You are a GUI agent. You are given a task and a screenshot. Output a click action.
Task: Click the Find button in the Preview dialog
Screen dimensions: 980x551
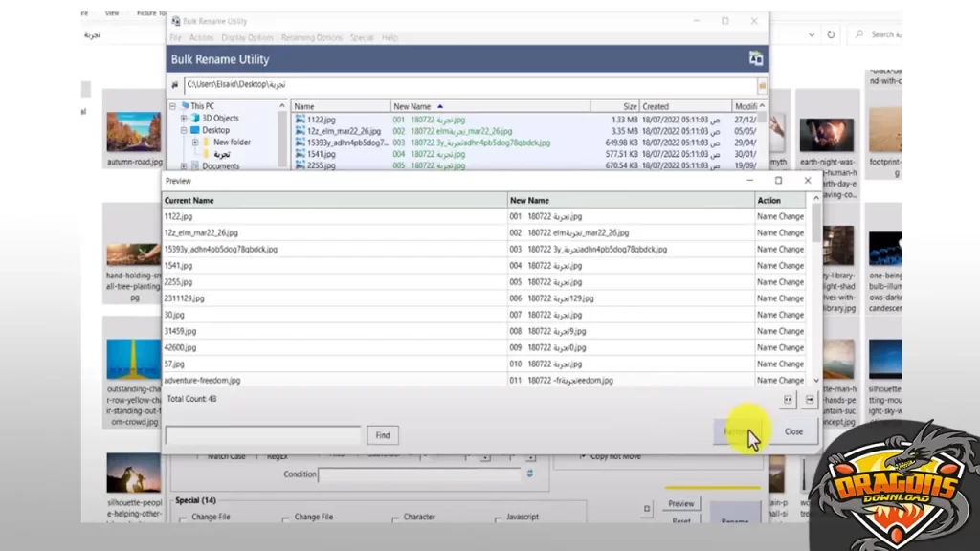[x=382, y=435]
